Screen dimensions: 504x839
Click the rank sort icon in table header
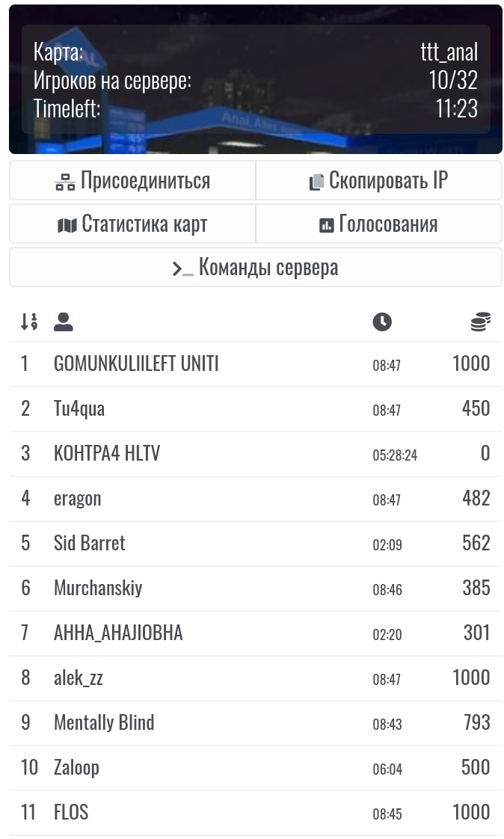pos(29,322)
